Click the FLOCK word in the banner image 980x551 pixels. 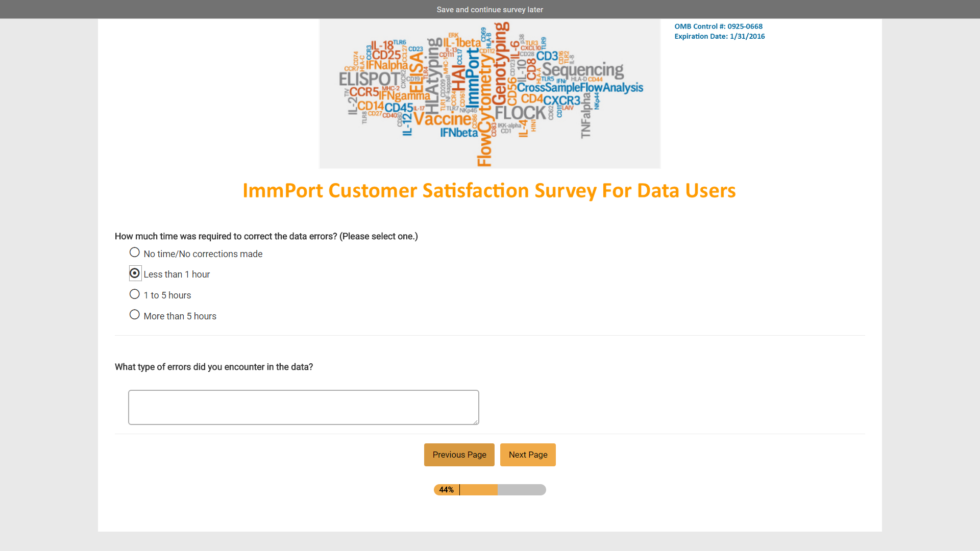[x=520, y=113]
